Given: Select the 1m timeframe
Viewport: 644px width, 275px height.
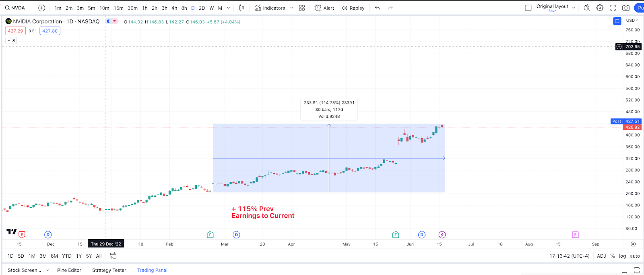Looking at the screenshot, I should 58,8.
